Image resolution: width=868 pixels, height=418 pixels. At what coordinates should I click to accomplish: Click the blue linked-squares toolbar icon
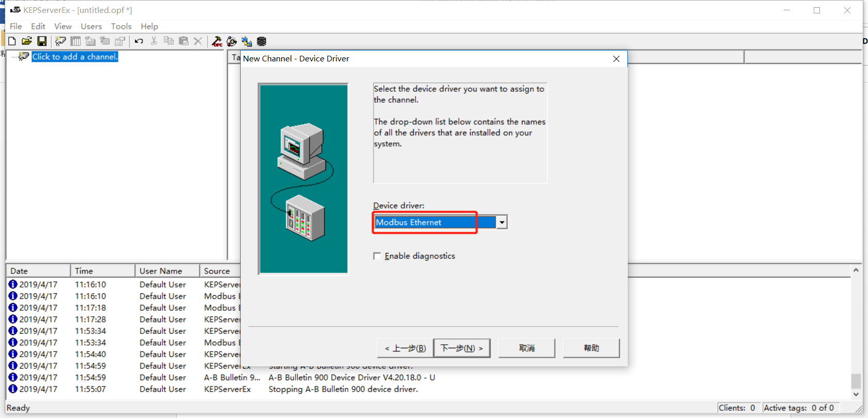246,41
